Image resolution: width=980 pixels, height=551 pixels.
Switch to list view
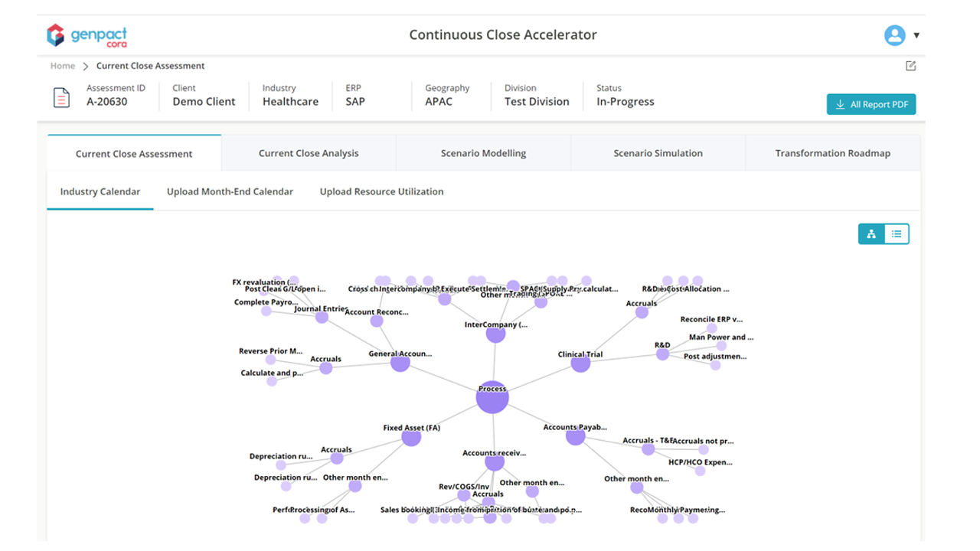click(897, 234)
